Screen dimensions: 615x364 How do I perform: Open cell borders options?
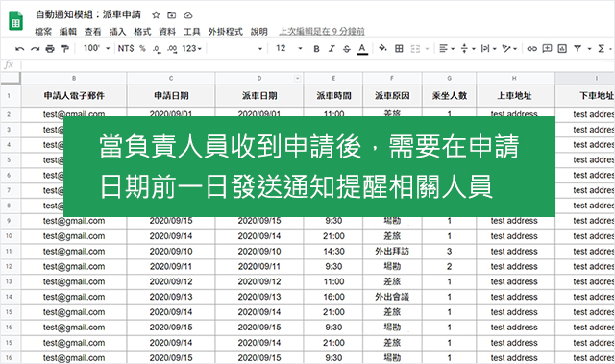click(x=399, y=48)
